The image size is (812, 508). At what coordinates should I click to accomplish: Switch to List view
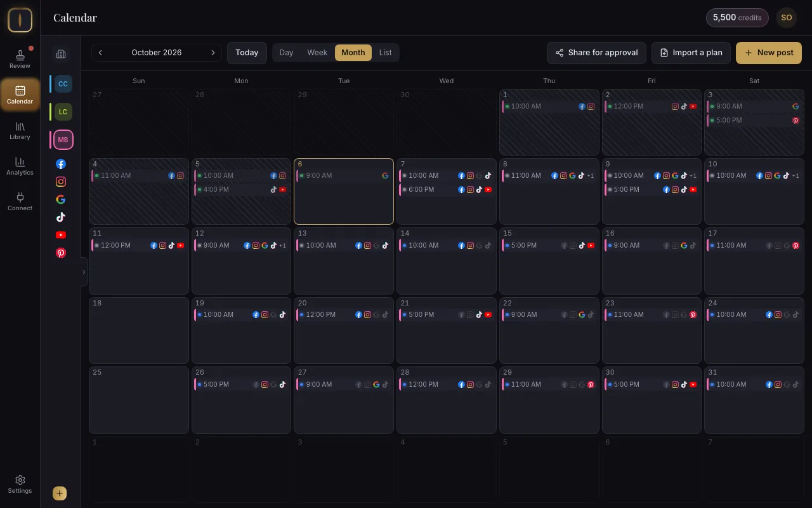click(386, 53)
